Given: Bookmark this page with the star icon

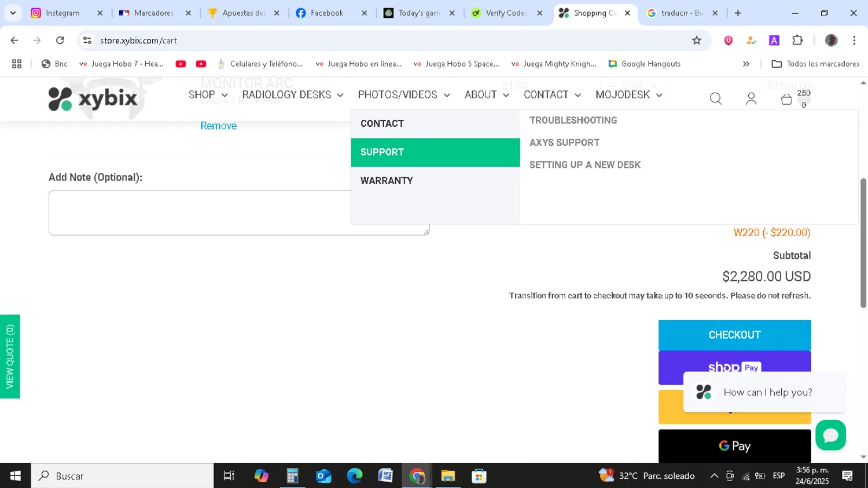Looking at the screenshot, I should [x=697, y=41].
